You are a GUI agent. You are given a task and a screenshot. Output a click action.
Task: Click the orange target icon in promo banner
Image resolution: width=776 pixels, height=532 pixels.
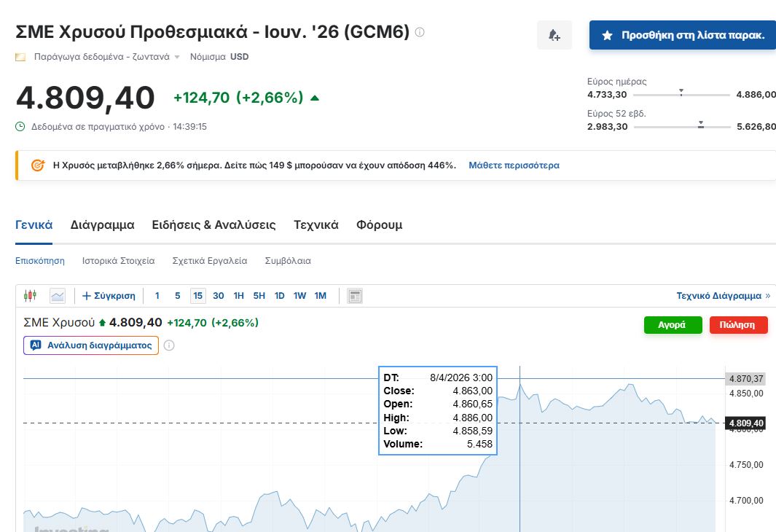pyautogui.click(x=38, y=165)
